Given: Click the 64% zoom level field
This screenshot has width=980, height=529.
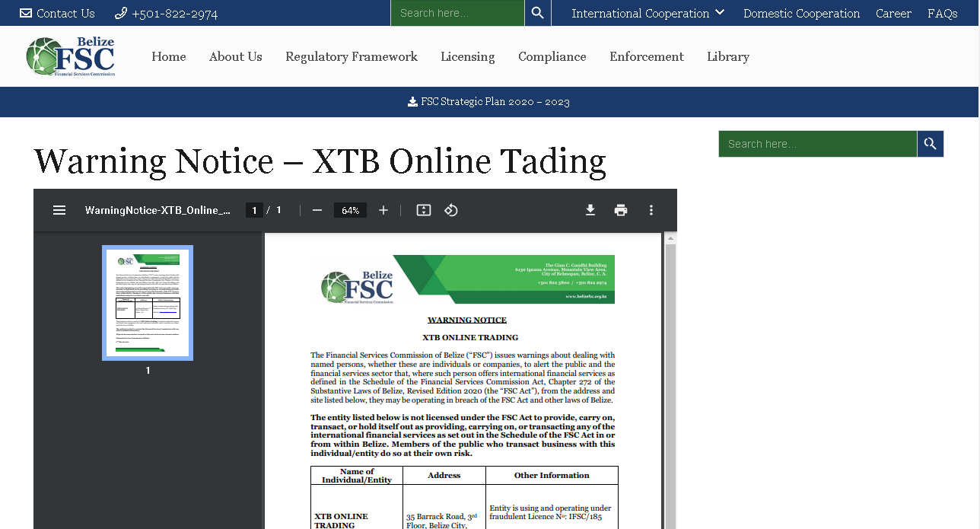Looking at the screenshot, I should [x=350, y=210].
